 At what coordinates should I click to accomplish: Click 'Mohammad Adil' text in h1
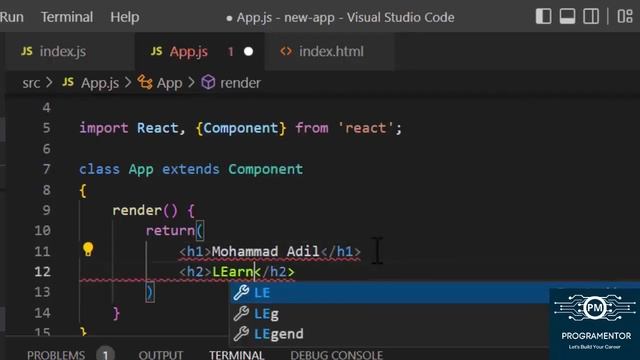click(x=265, y=251)
